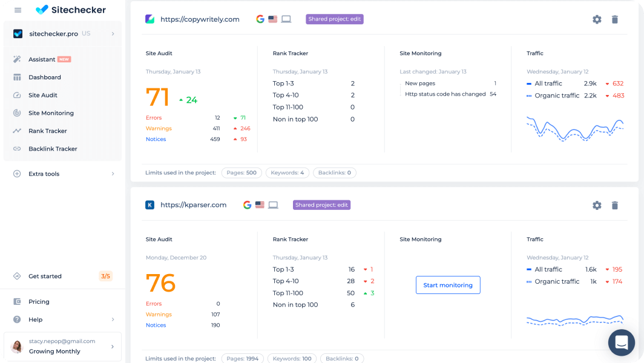Click the desktop device icon for kparser.com
The width and height of the screenshot is (644, 363).
click(x=273, y=205)
